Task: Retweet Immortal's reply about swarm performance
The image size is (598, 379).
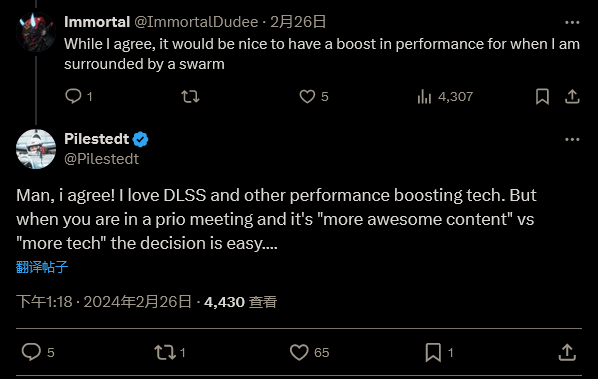Action: (190, 96)
